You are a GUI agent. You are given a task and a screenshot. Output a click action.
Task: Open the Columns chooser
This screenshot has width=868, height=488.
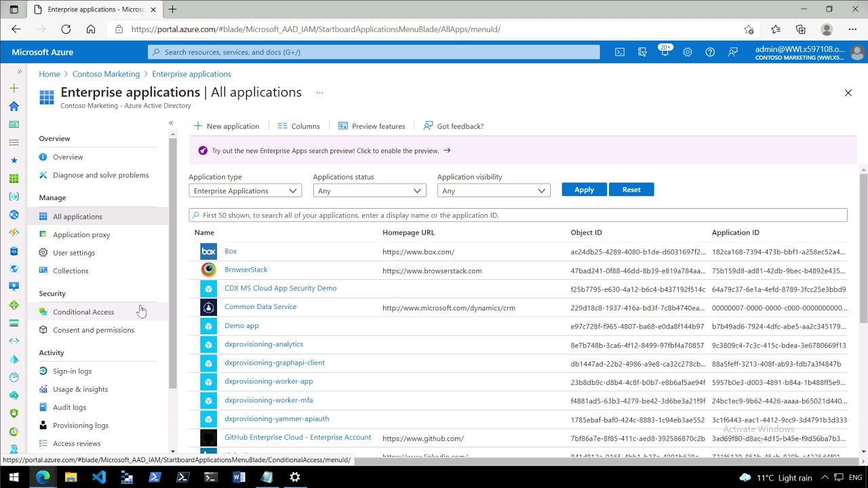(299, 126)
